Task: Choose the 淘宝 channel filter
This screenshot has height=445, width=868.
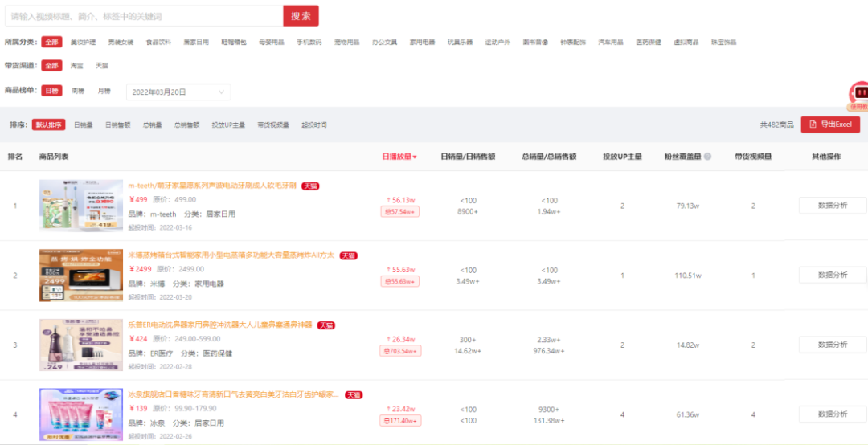Action: point(77,65)
